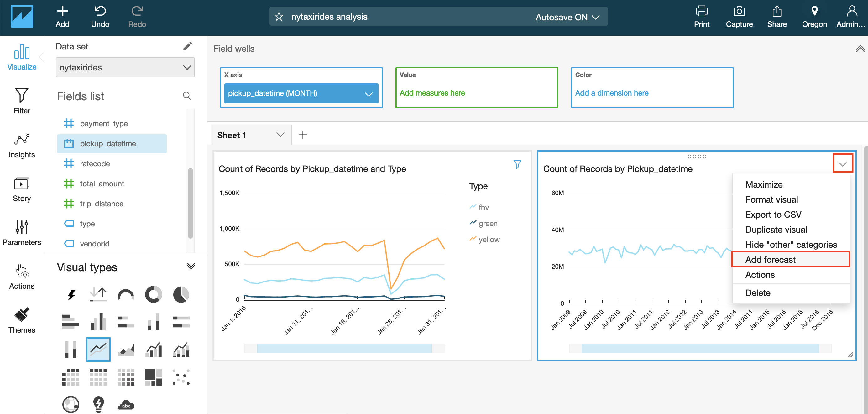Click the QuickSight logo icon
Screen dimensions: 868x414
(x=22, y=17)
